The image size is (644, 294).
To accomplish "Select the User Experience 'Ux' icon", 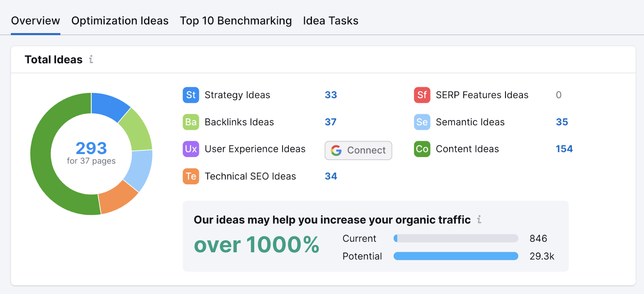I will pos(190,149).
